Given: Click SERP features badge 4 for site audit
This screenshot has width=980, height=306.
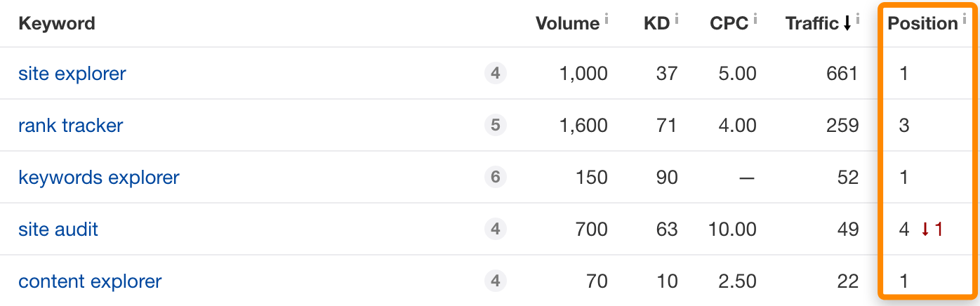Looking at the screenshot, I should (495, 229).
